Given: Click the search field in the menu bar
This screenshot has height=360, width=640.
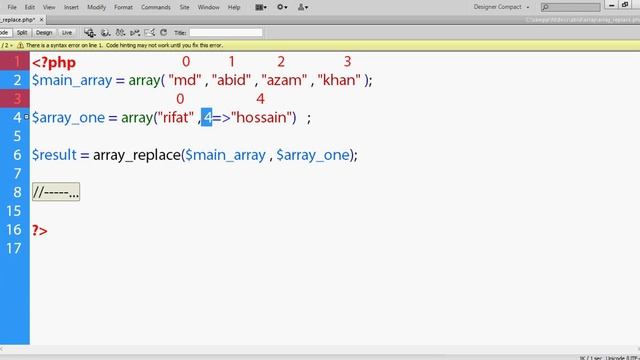Looking at the screenshot, I should pos(570,7).
